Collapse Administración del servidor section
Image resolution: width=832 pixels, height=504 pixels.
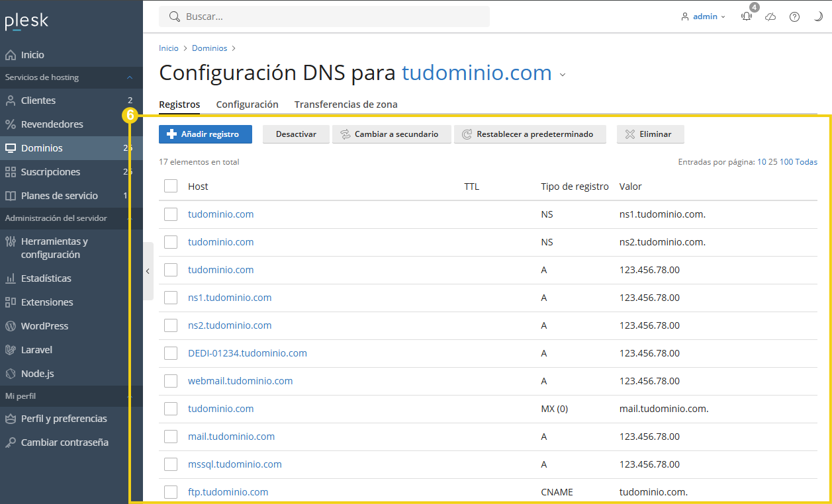tap(130, 218)
